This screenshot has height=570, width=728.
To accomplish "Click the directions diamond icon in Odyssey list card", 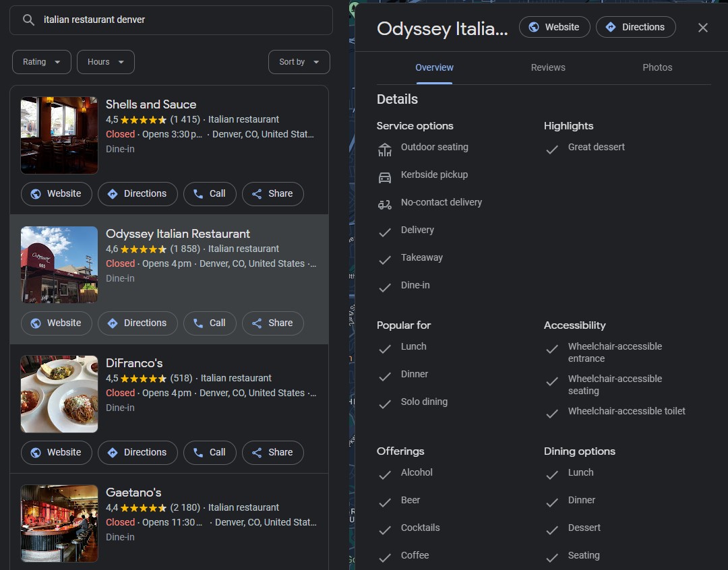I will (113, 323).
